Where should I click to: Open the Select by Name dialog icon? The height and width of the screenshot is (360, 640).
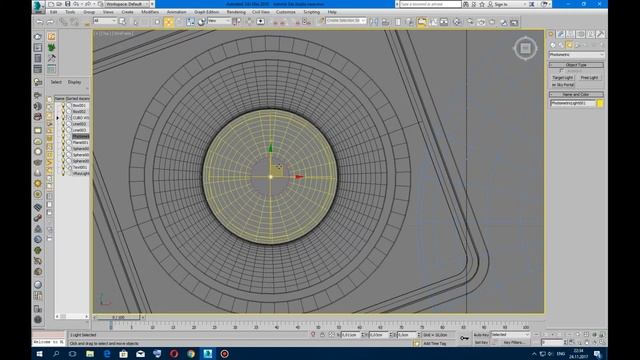(122, 22)
